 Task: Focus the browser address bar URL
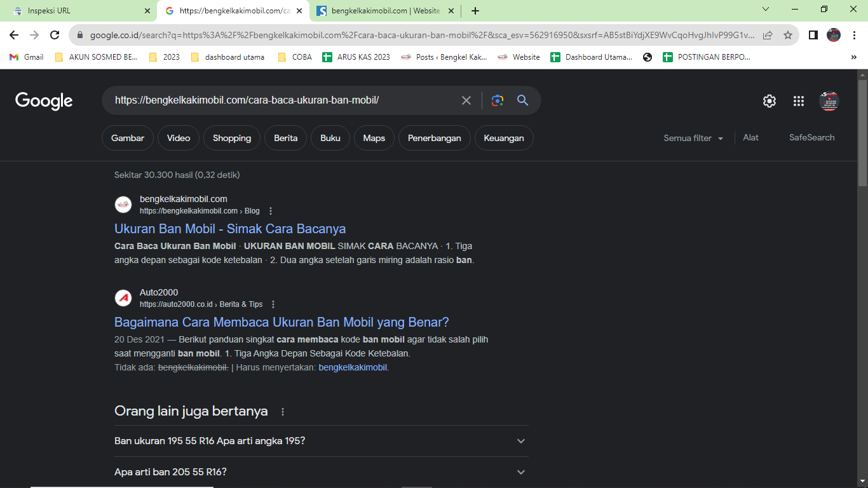pos(422,36)
